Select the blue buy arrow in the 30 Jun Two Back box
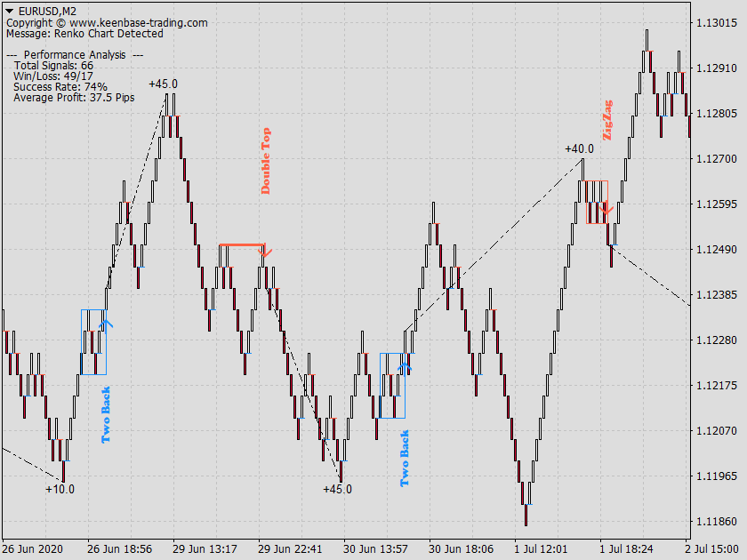Screen dimensions: 747x560 pyautogui.click(x=404, y=365)
